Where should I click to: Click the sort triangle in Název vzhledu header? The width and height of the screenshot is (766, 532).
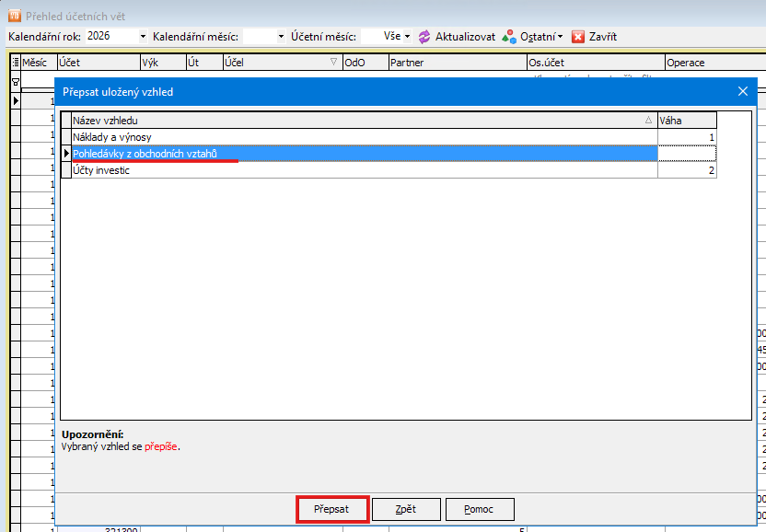point(648,121)
